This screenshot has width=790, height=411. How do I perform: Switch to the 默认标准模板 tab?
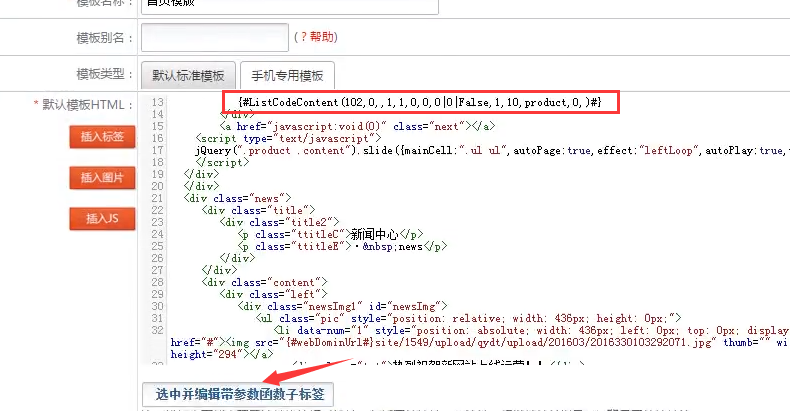coord(188,75)
